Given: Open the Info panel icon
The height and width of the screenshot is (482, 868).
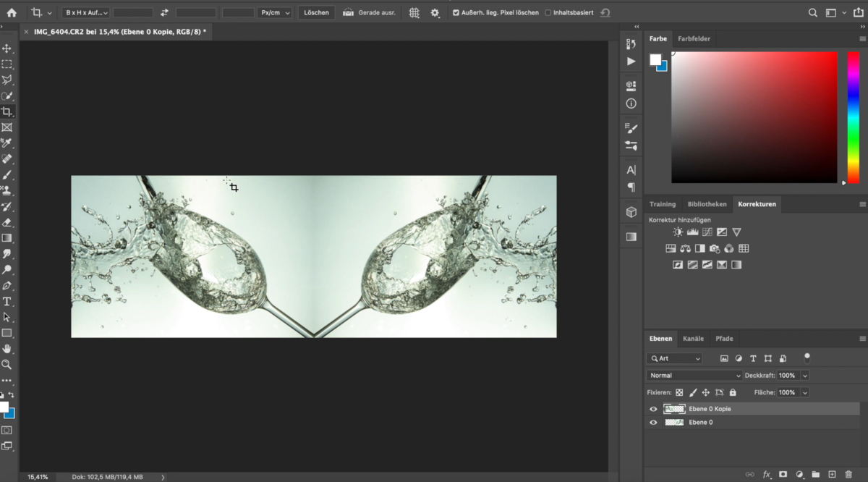Looking at the screenshot, I should click(x=631, y=103).
